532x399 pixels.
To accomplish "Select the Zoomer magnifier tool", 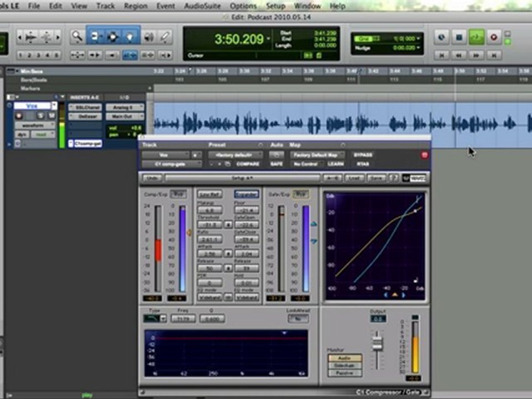I will (x=78, y=37).
